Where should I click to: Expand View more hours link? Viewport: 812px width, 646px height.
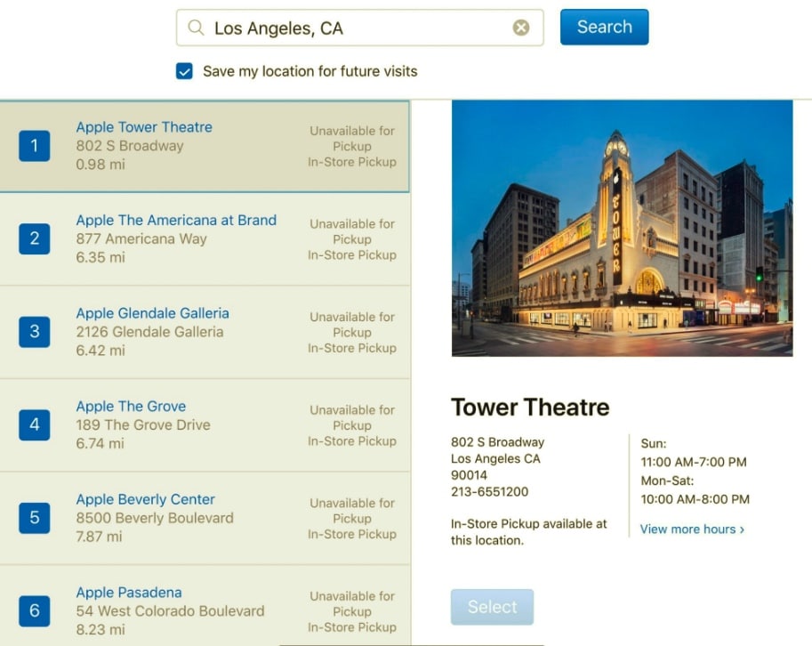point(692,529)
